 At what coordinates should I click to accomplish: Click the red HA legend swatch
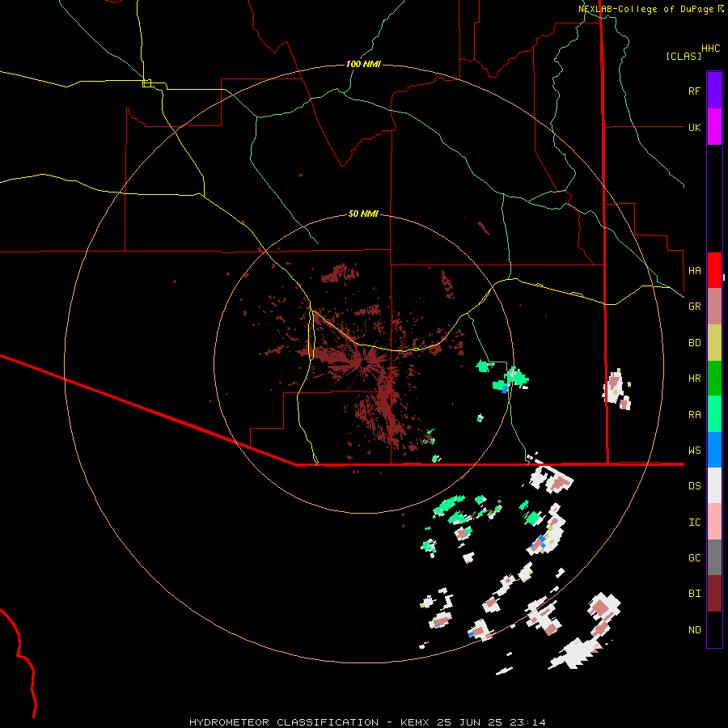coord(714,270)
